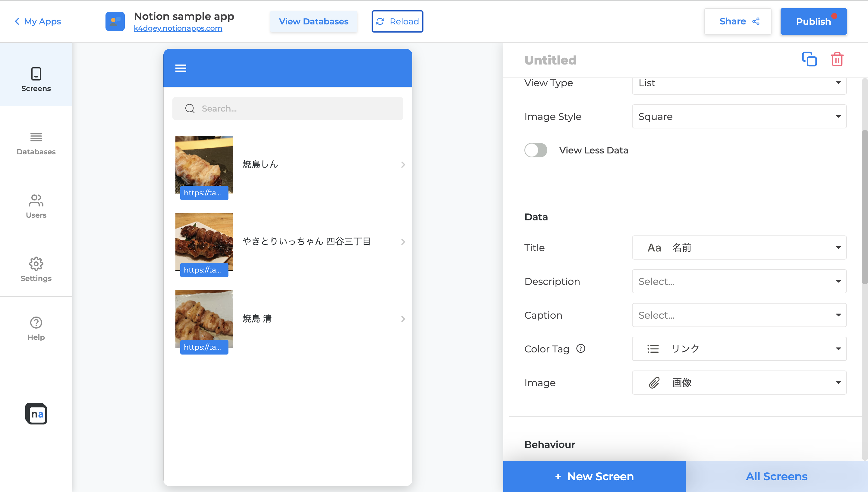Image resolution: width=868 pixels, height=492 pixels.
Task: Click the New Screen button
Action: pos(594,476)
